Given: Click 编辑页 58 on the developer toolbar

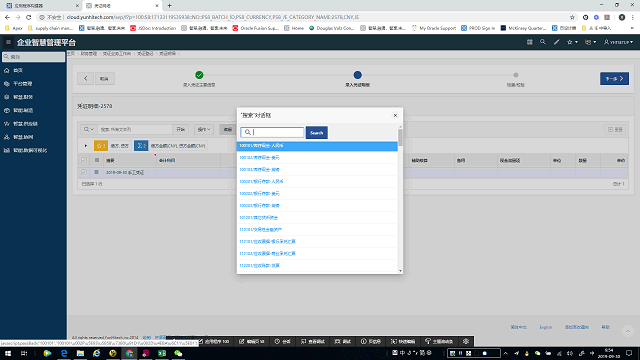Looking at the screenshot, I should point(252,341).
